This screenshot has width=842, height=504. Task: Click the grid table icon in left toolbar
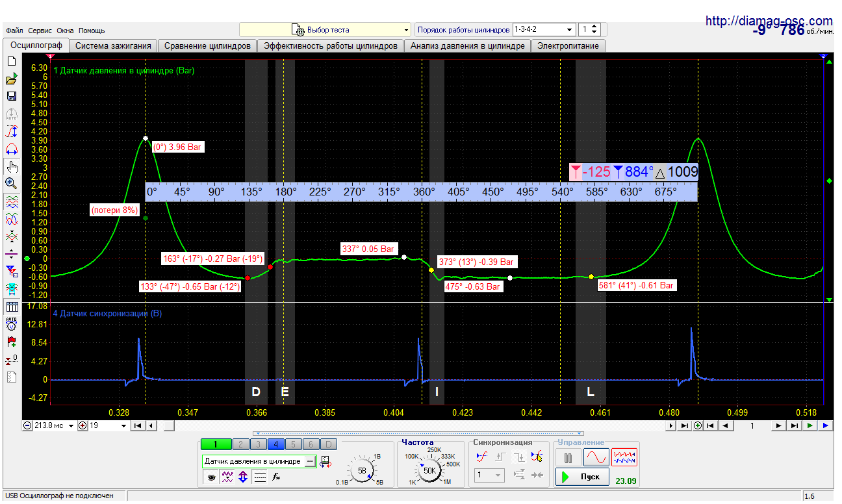tap(11, 307)
